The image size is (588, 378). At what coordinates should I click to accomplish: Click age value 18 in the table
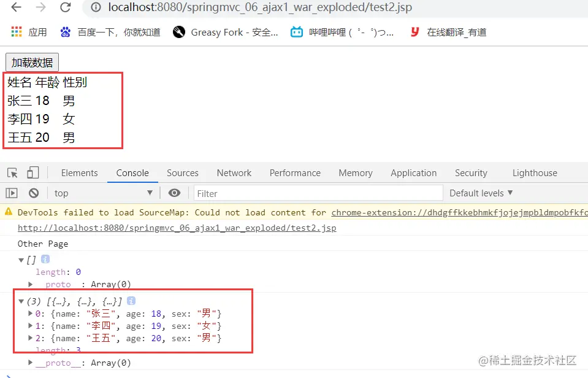coord(42,101)
